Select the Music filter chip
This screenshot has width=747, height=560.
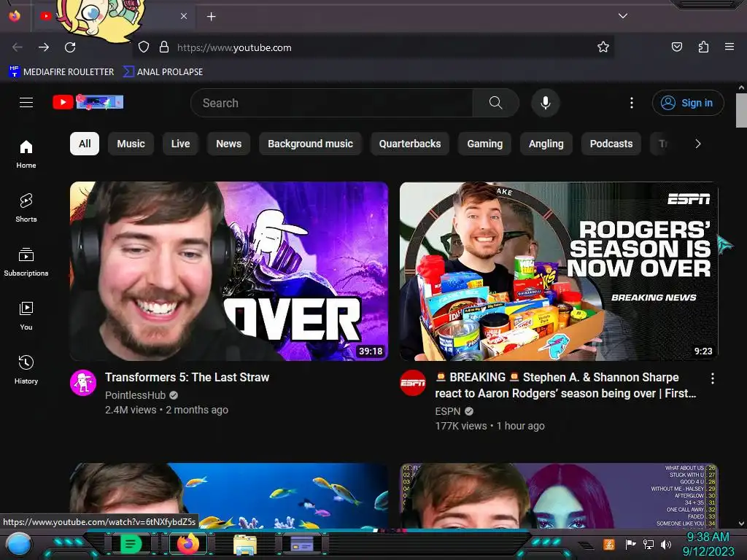[131, 144]
